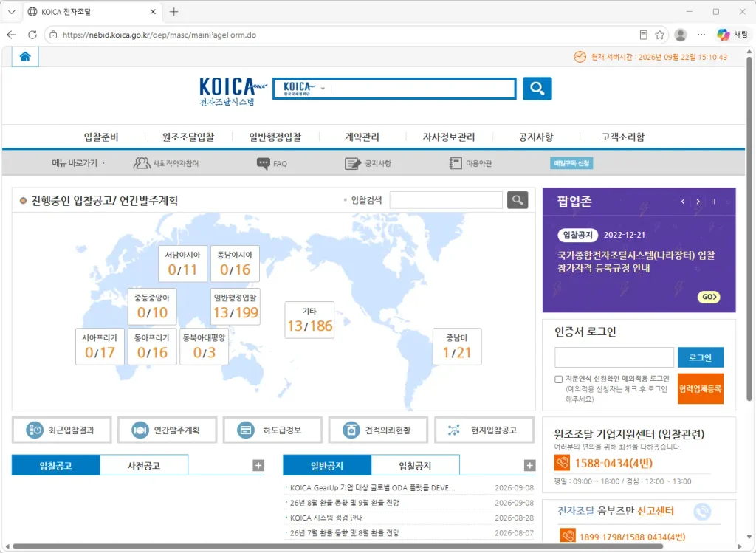Open the 사회적약자참여 people icon link

click(x=166, y=163)
